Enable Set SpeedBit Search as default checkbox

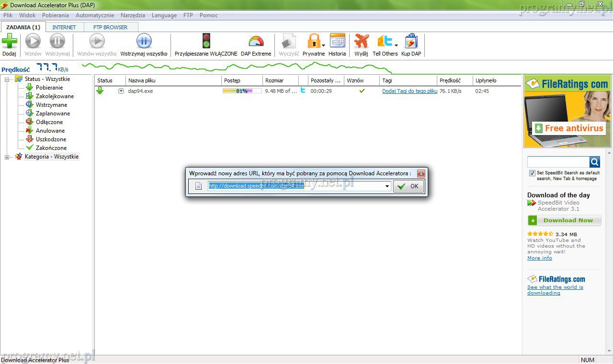pyautogui.click(x=532, y=173)
